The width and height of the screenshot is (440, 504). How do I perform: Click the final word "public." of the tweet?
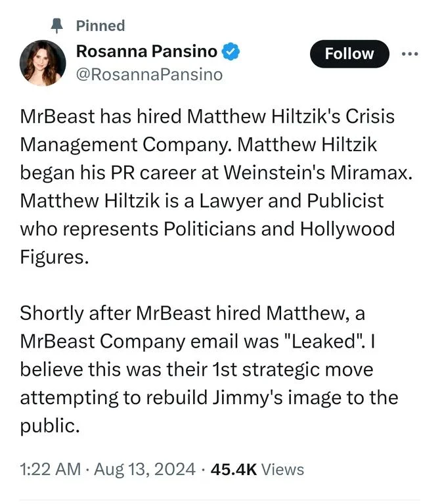(x=50, y=426)
